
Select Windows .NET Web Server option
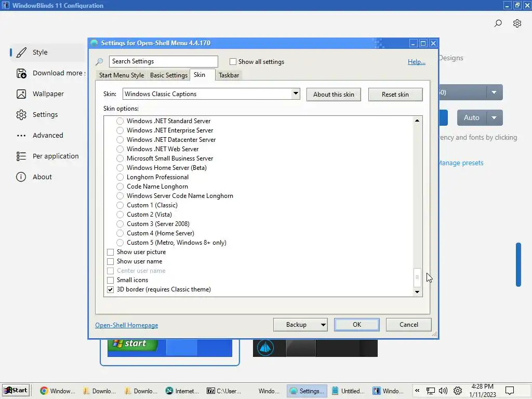point(120,149)
